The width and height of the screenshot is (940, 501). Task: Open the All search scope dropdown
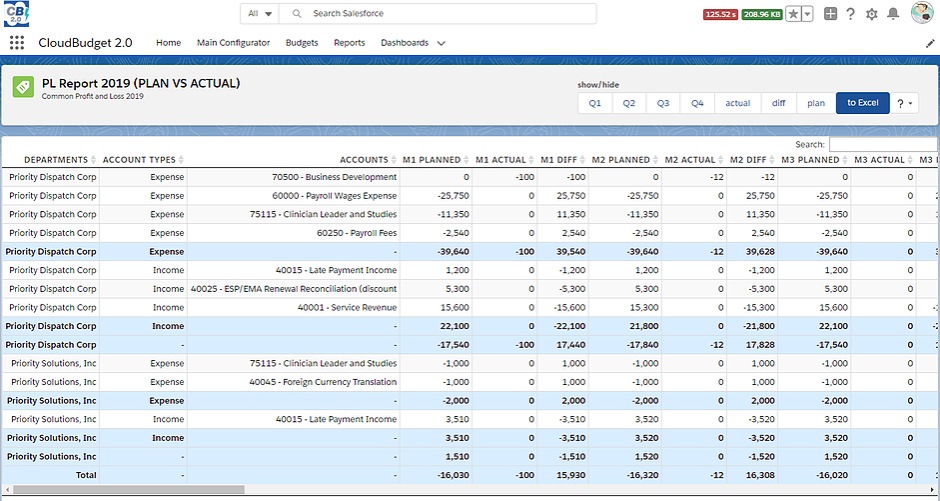[259, 14]
